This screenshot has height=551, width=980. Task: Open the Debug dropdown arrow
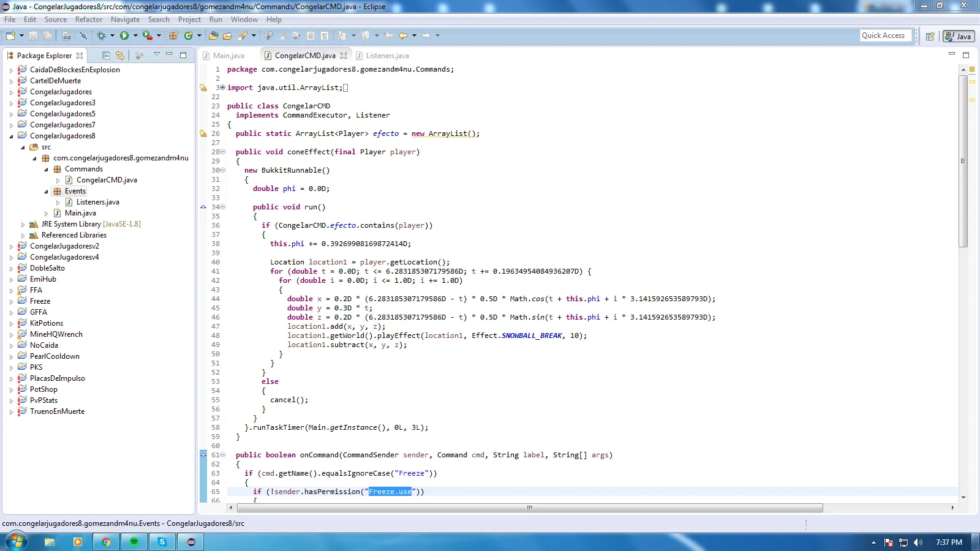click(x=112, y=36)
